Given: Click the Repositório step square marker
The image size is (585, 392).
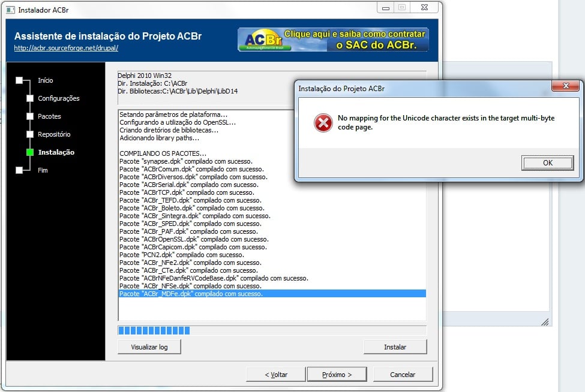Looking at the screenshot, I should (30, 134).
